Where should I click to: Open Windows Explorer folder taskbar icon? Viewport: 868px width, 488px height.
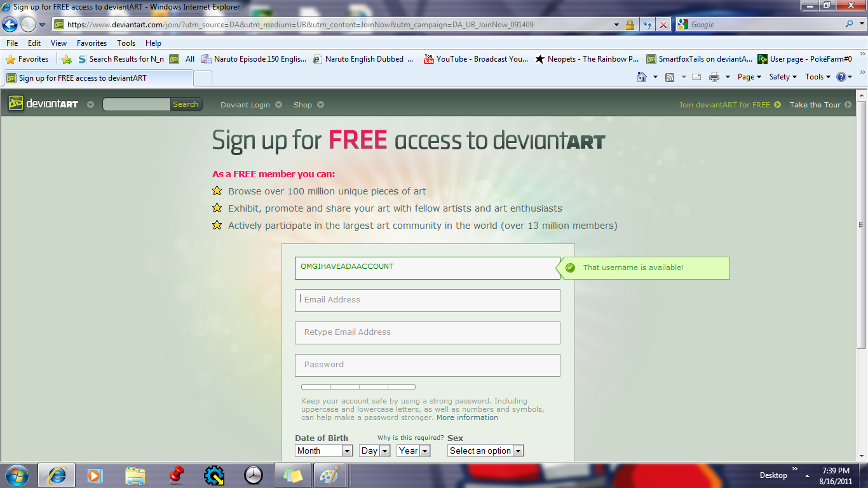click(x=135, y=475)
